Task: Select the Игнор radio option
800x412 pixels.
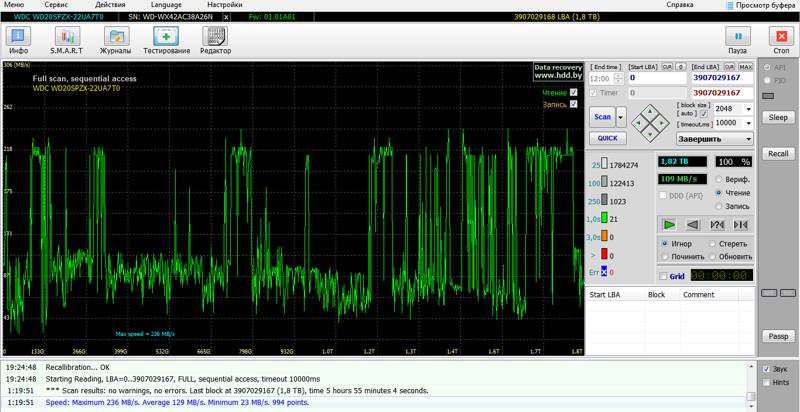Action: 665,244
